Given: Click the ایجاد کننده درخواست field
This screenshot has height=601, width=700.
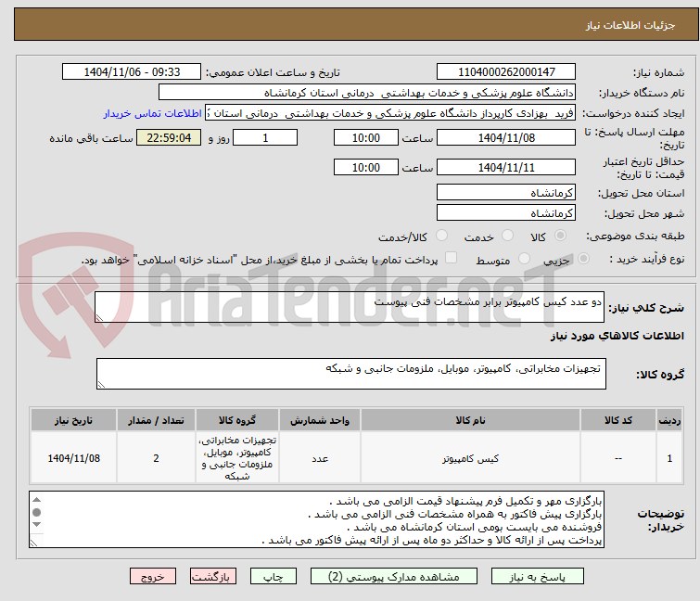Looking at the screenshot, I should tap(389, 113).
